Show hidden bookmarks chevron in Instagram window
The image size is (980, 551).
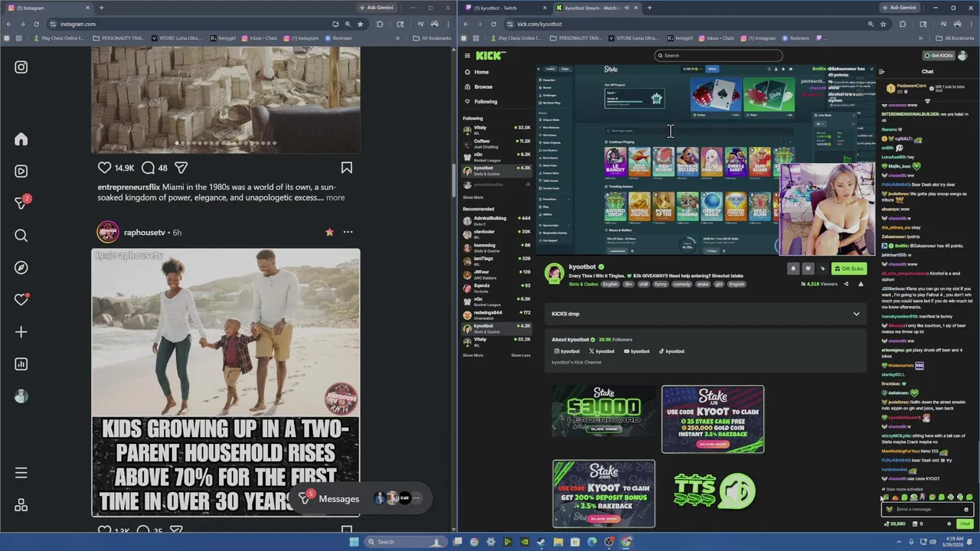[x=397, y=38]
